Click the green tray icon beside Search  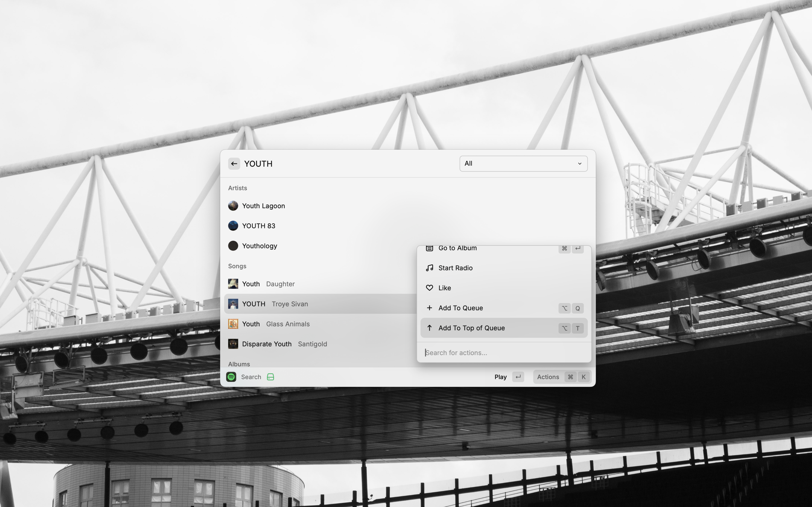(x=270, y=377)
